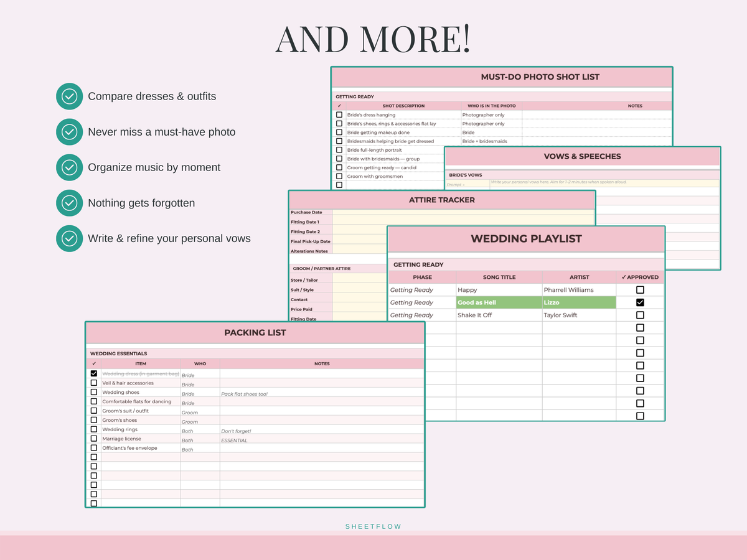Click the MUST-DO PHOTO SHOT LIST title
Image resolution: width=747 pixels, height=560 pixels.
[540, 77]
